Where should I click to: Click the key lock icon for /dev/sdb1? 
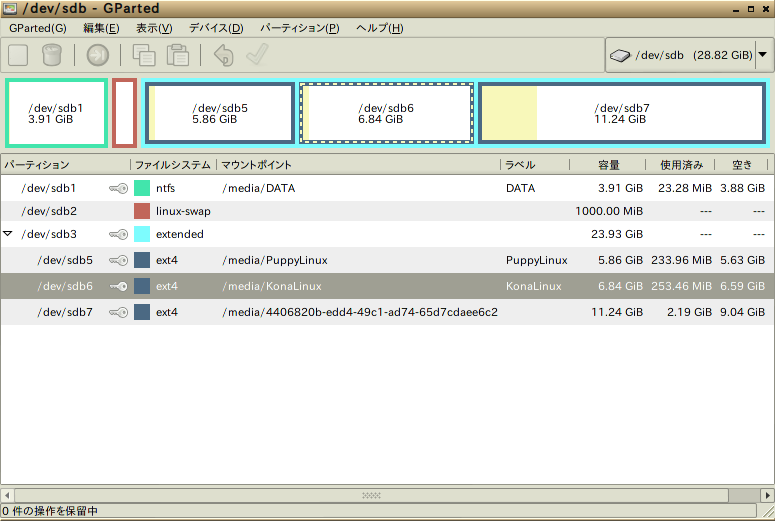coord(119,188)
